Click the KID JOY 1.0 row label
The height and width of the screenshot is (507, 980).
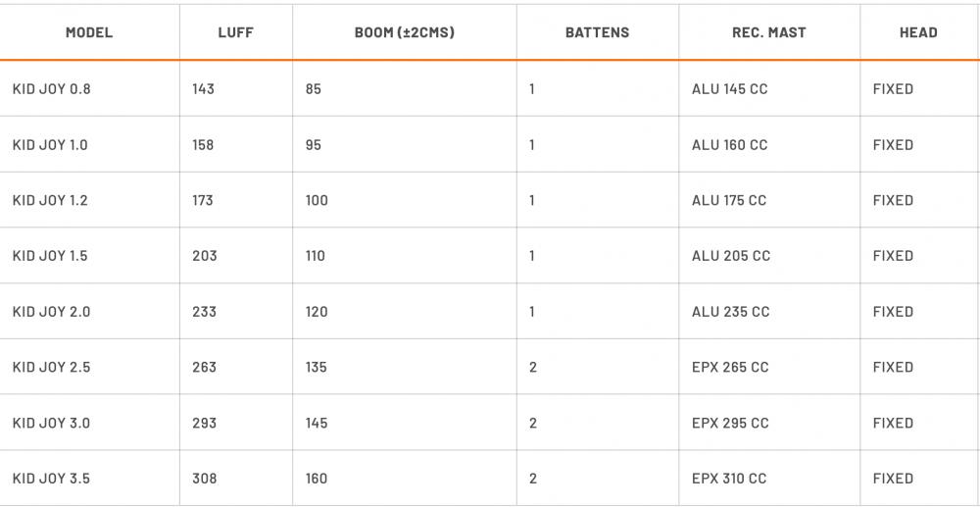point(50,145)
